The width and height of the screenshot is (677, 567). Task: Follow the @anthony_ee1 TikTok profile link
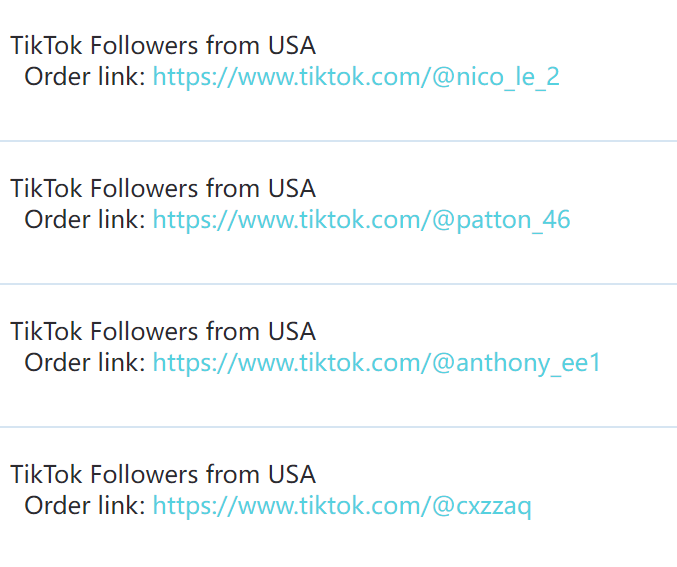click(x=376, y=363)
